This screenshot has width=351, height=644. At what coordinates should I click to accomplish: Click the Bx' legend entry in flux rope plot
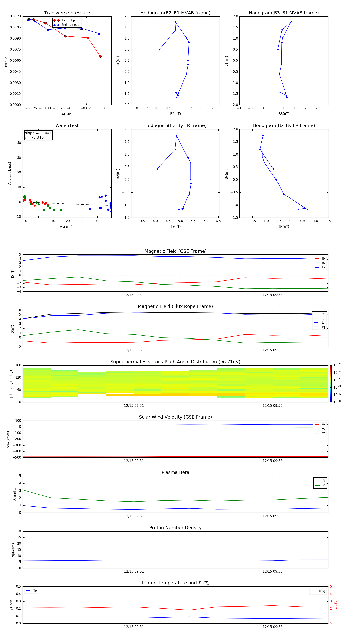[320, 314]
